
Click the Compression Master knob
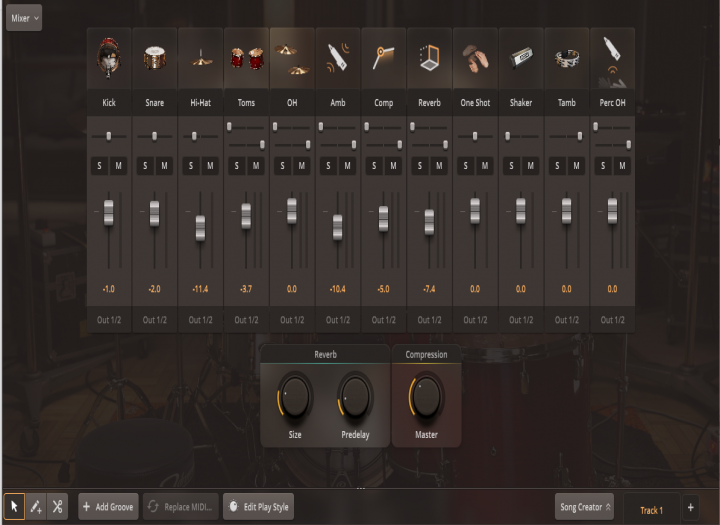(426, 397)
